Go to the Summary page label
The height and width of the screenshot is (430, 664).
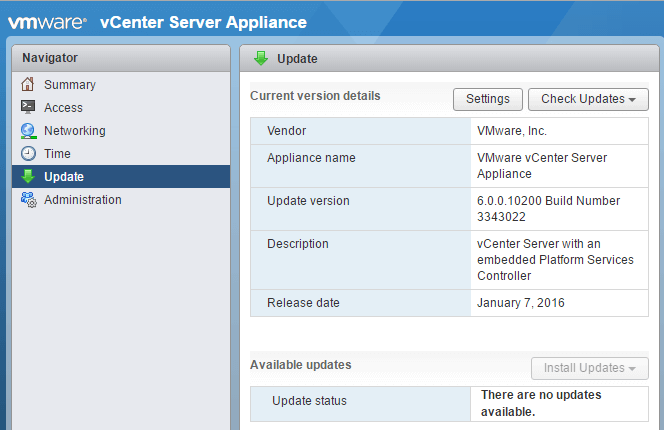[70, 85]
